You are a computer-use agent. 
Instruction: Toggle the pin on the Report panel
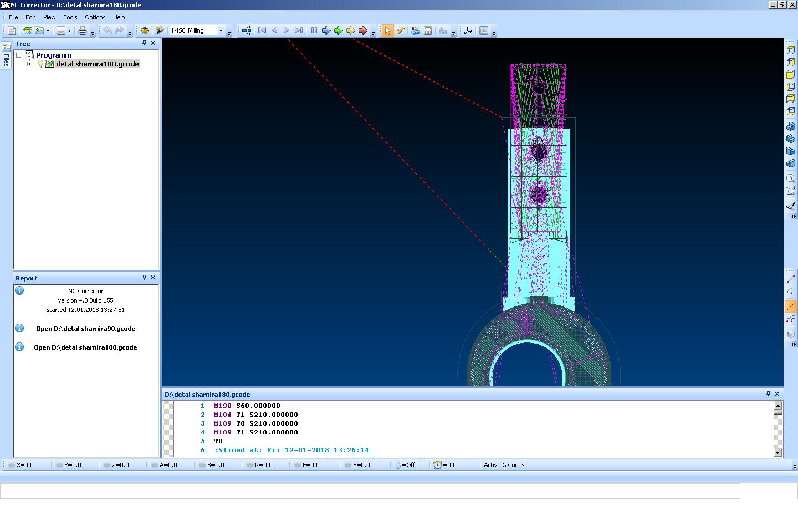click(x=144, y=278)
